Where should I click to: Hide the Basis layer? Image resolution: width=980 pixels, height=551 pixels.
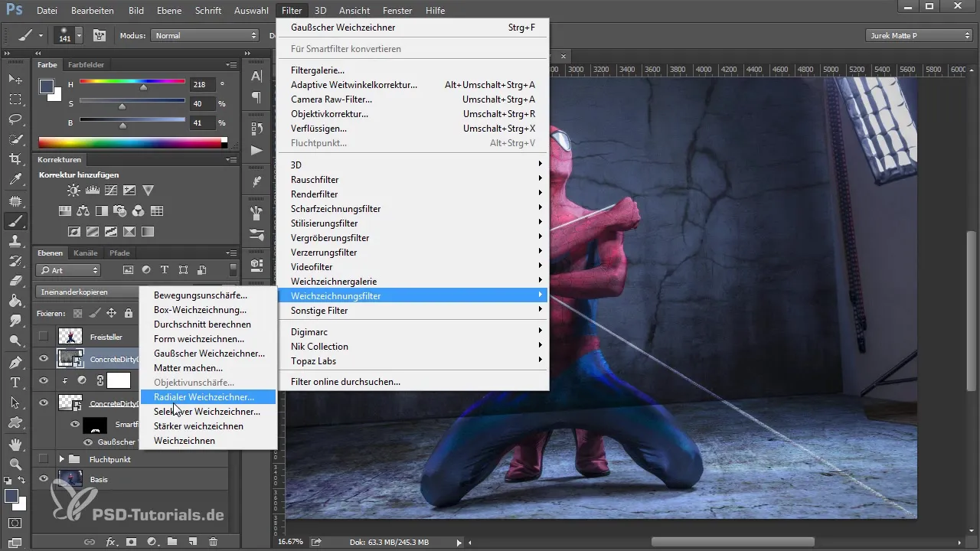point(44,479)
